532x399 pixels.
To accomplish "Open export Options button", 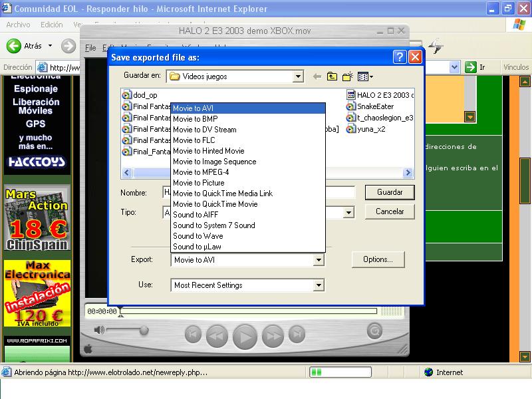I will (378, 259).
